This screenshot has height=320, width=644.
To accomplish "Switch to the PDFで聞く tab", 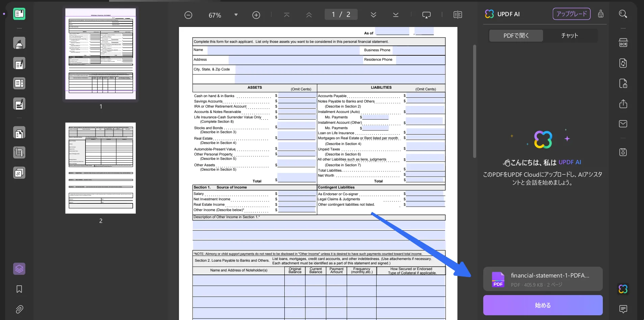I will tap(516, 35).
